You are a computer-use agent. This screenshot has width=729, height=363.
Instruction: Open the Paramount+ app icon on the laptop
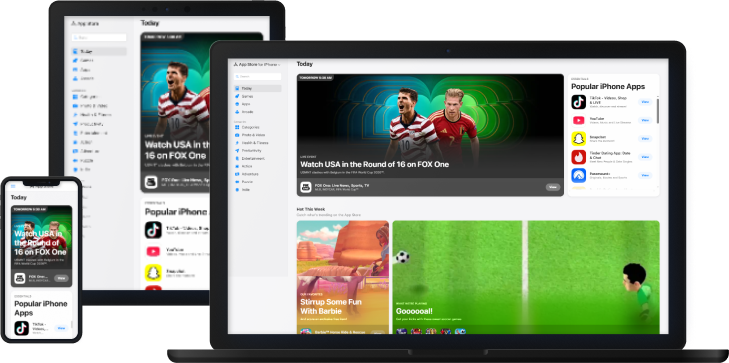(578, 175)
